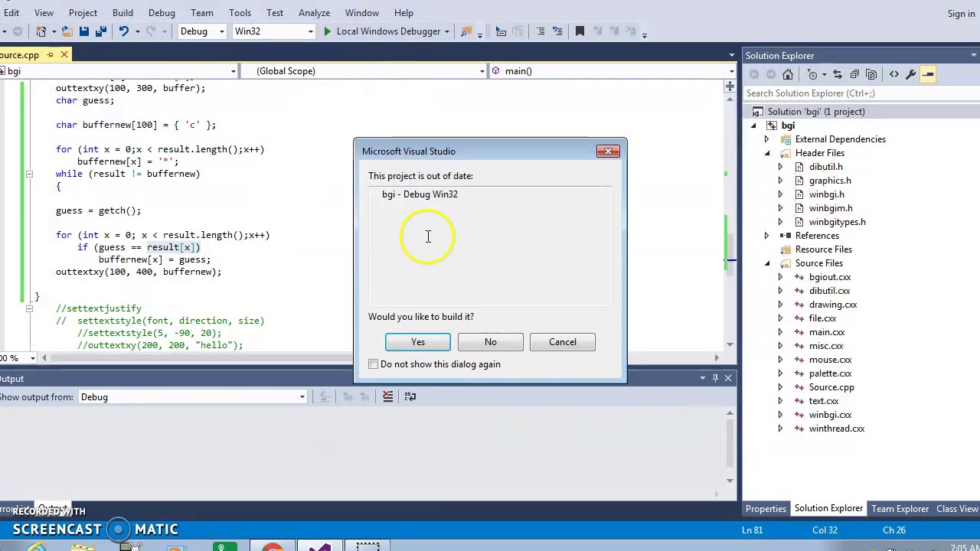Switch to the Properties tab
This screenshot has height=551, width=980.
[766, 509]
